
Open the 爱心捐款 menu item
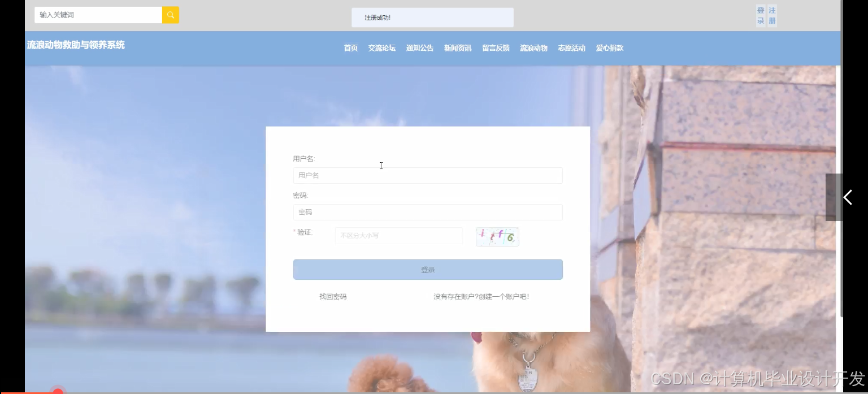(x=609, y=48)
